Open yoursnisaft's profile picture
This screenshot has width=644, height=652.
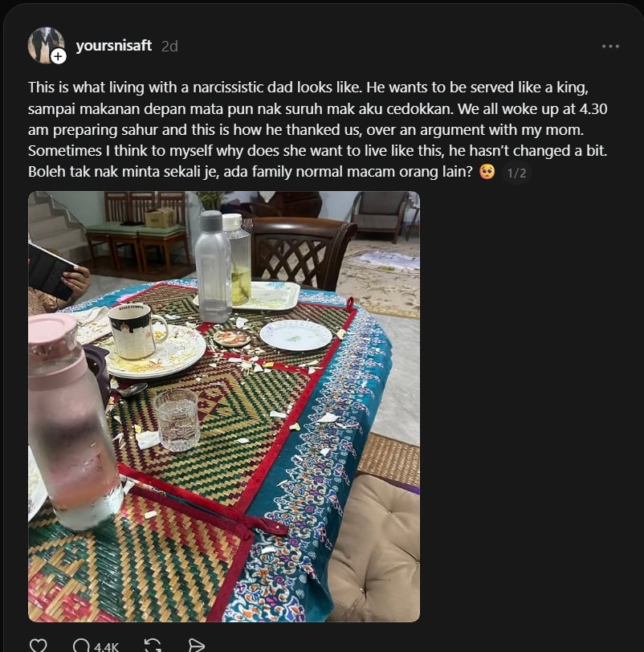coord(46,45)
